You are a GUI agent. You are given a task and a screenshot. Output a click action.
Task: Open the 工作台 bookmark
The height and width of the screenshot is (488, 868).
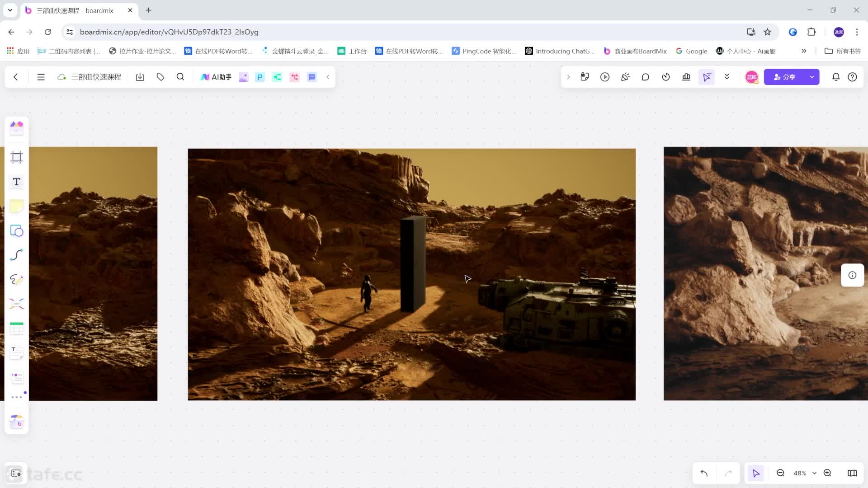352,51
